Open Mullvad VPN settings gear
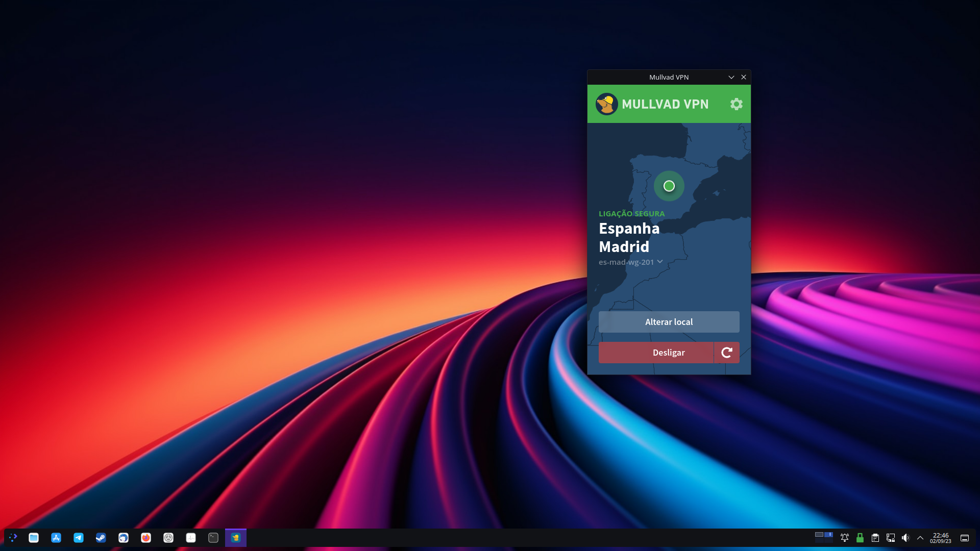The image size is (980, 551). [x=736, y=104]
